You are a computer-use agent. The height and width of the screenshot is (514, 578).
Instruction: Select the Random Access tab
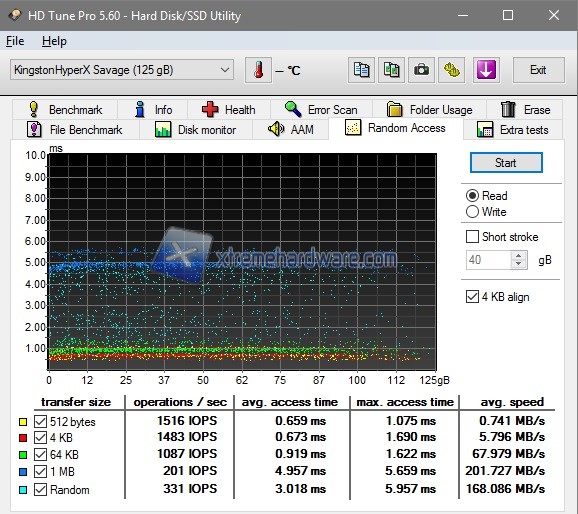(x=396, y=128)
